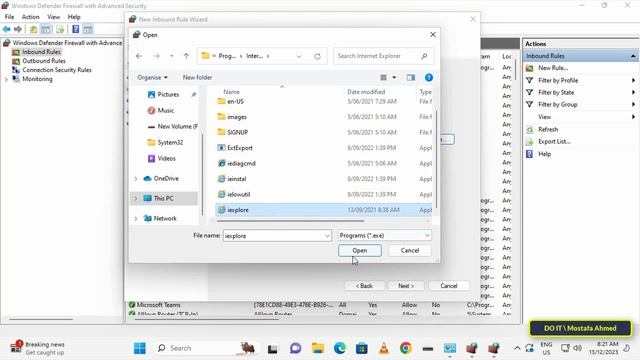Select Pictures in the navigation pane

(168, 94)
